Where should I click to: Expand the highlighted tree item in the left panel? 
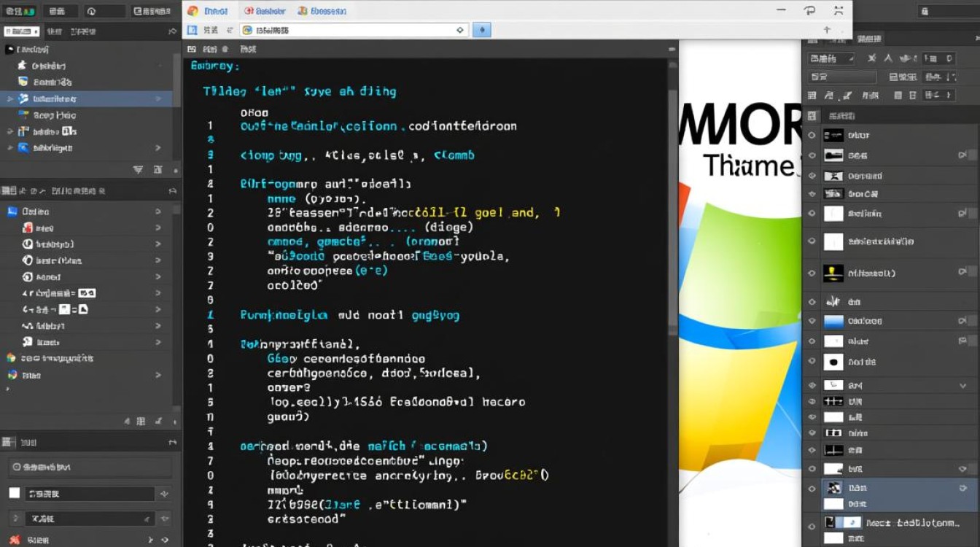pos(9,98)
